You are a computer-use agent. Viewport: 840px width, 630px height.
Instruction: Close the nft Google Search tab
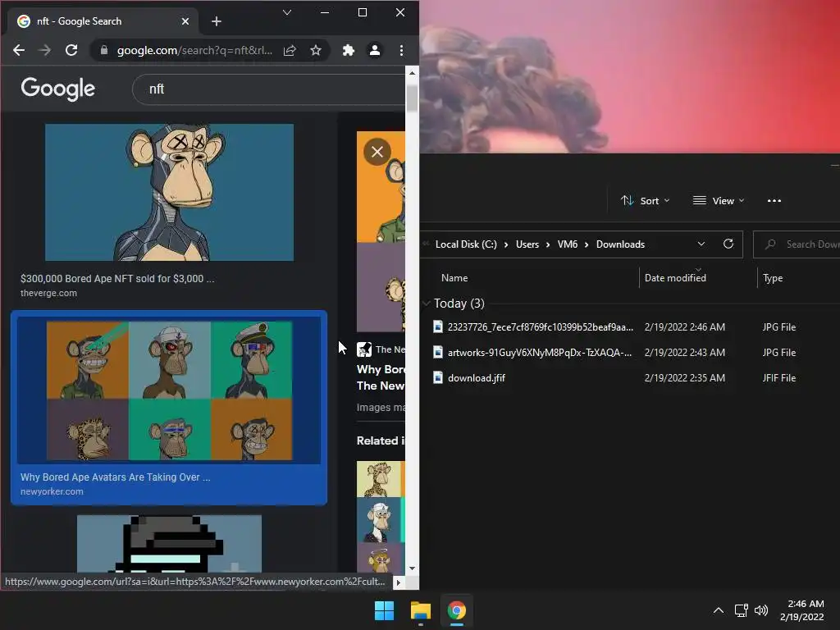coord(185,21)
